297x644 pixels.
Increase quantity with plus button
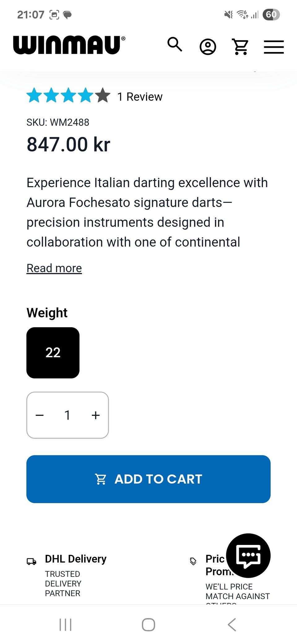[96, 415]
